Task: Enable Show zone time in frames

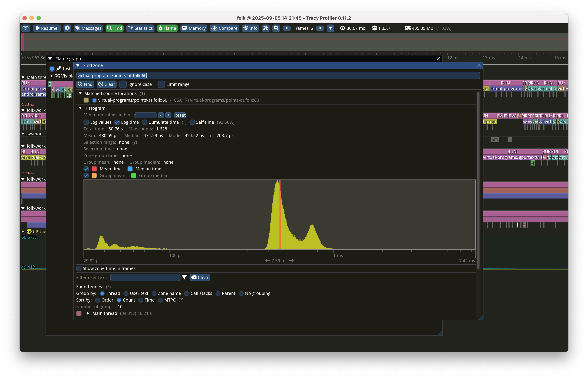Action: [x=79, y=269]
